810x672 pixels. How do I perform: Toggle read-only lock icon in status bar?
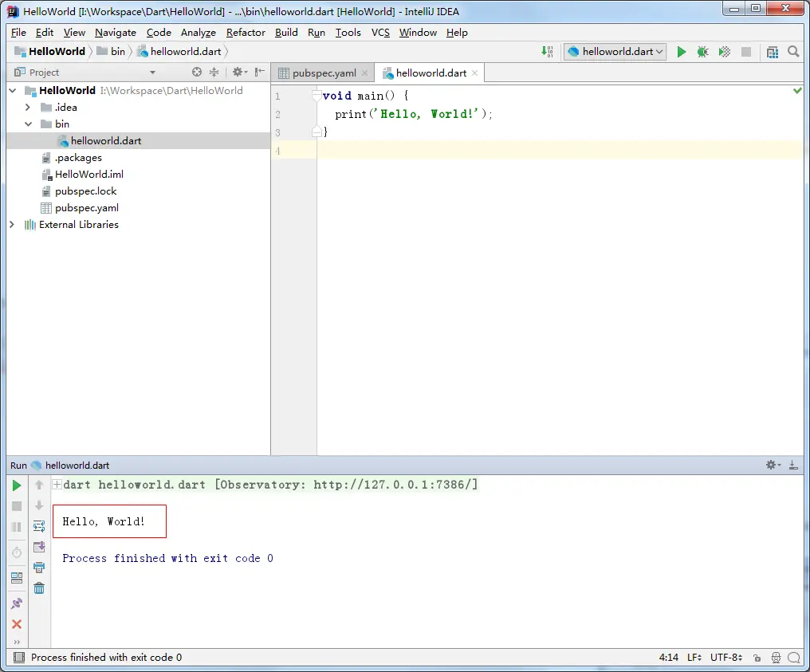pyautogui.click(x=757, y=658)
